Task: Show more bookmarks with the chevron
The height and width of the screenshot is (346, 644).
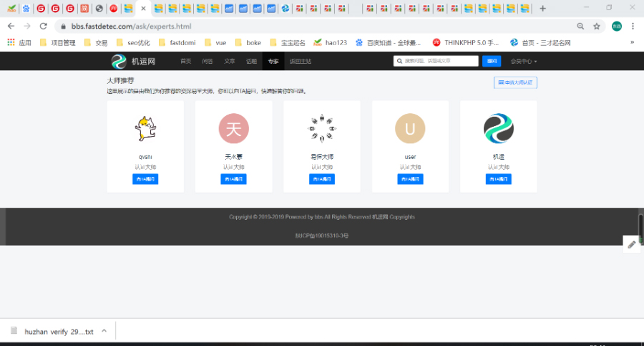Action: click(632, 42)
